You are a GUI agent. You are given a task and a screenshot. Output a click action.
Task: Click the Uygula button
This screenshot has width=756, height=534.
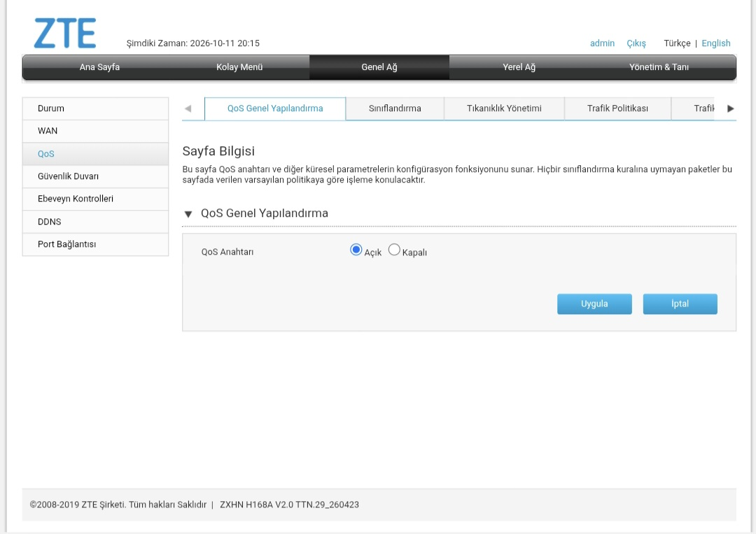tap(594, 304)
